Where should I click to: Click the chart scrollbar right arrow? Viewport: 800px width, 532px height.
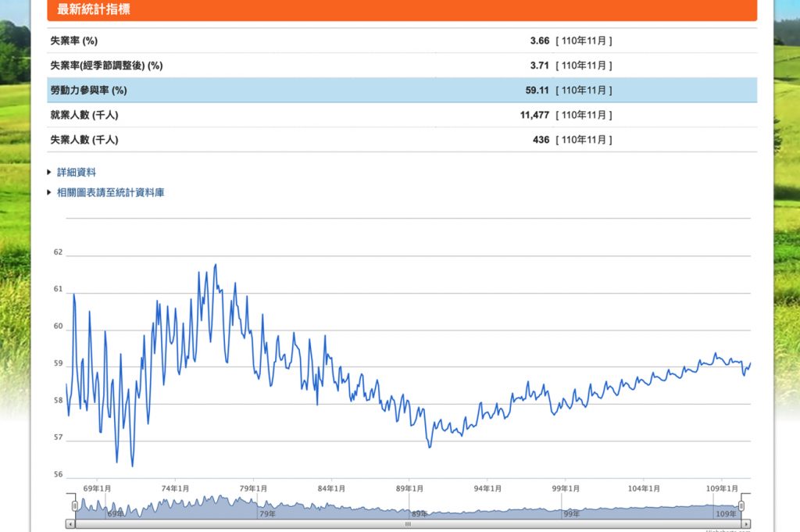coord(746,524)
